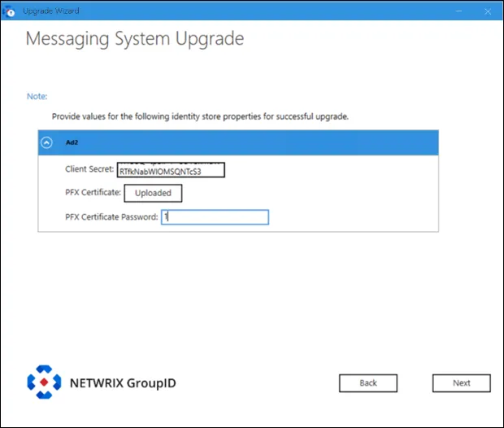The height and width of the screenshot is (428, 504).
Task: Click the Netwrix GroupID logo icon
Action: 44,382
